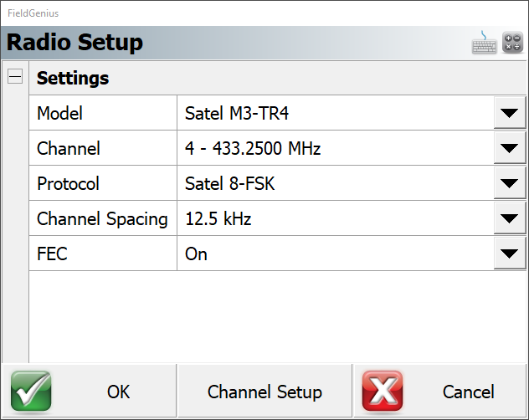The image size is (529, 420).
Task: Click the 4 - 433.2500 MHz value
Action: coord(335,149)
